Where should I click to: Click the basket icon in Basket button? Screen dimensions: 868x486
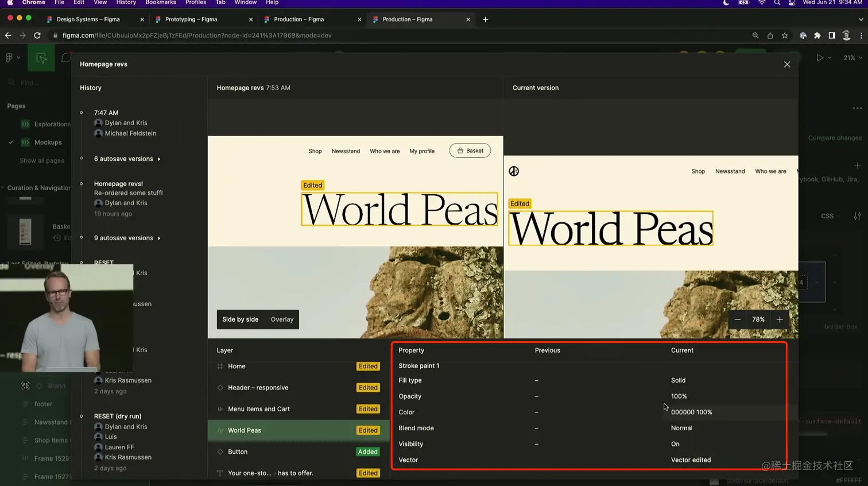(x=460, y=151)
